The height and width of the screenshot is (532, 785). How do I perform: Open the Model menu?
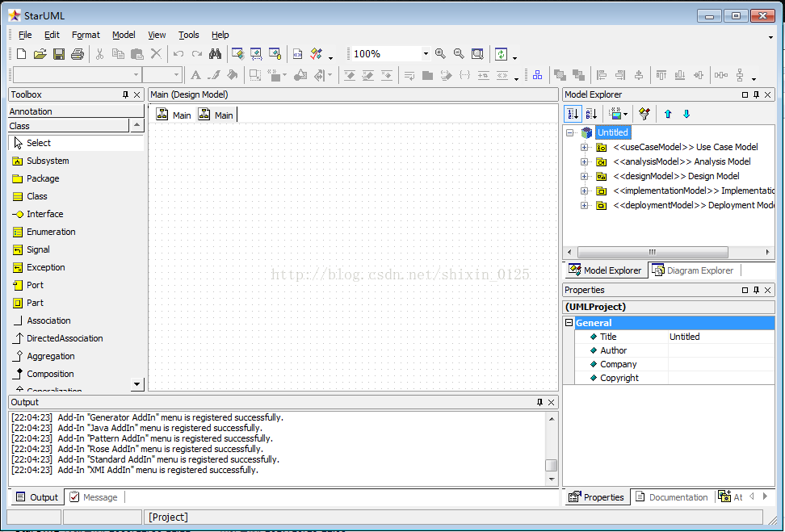pos(124,35)
